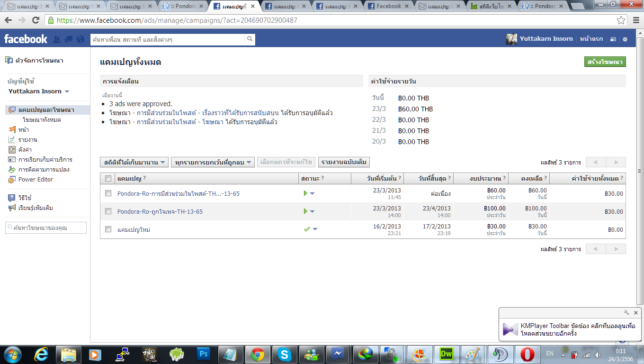Open Facebook messages icon in header
644x364 pixels.
pyautogui.click(x=69, y=39)
